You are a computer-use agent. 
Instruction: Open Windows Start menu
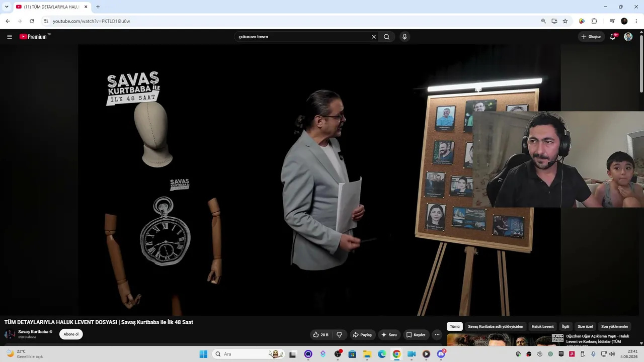point(203,354)
